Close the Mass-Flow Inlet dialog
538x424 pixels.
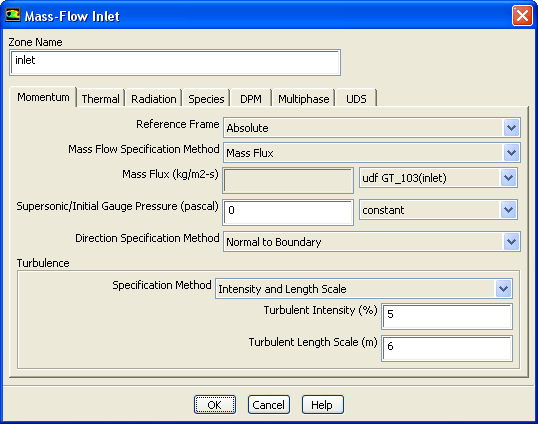click(x=522, y=15)
